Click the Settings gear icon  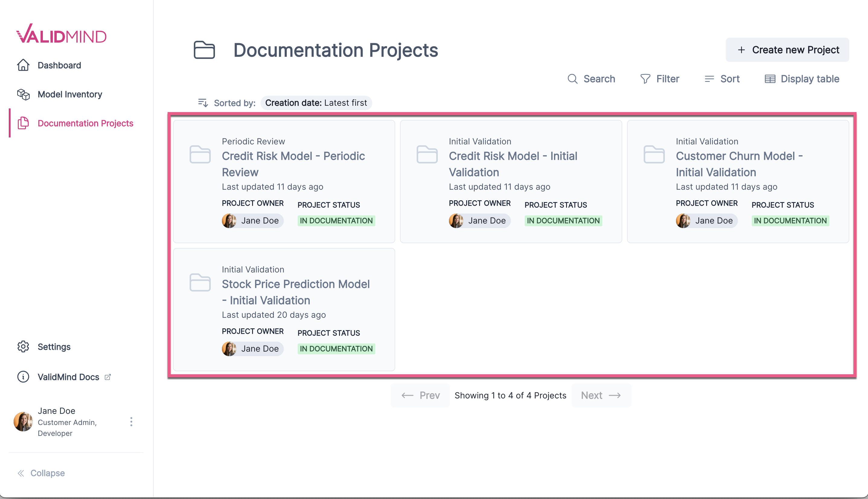tap(23, 346)
